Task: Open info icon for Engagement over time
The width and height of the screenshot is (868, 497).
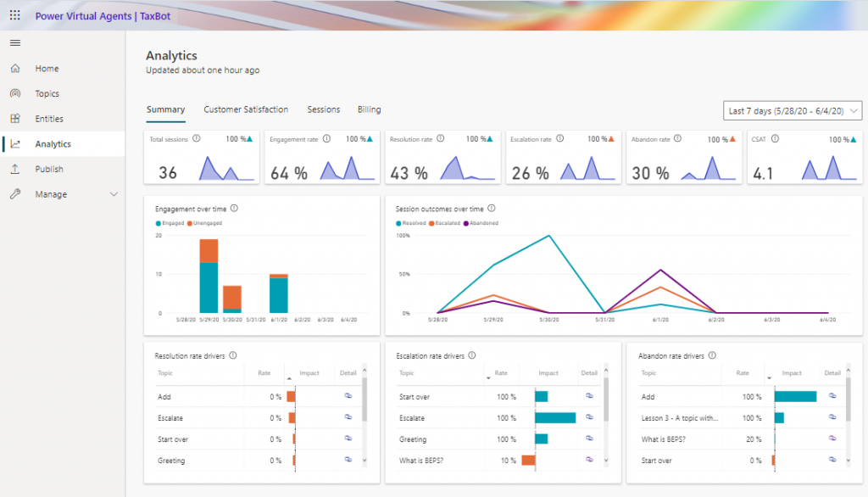Action: tap(235, 209)
